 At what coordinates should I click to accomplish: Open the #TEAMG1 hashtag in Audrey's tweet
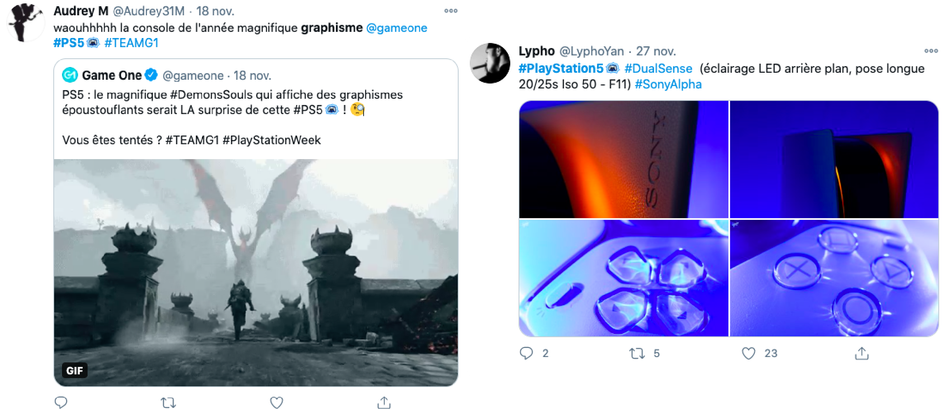[x=131, y=42]
